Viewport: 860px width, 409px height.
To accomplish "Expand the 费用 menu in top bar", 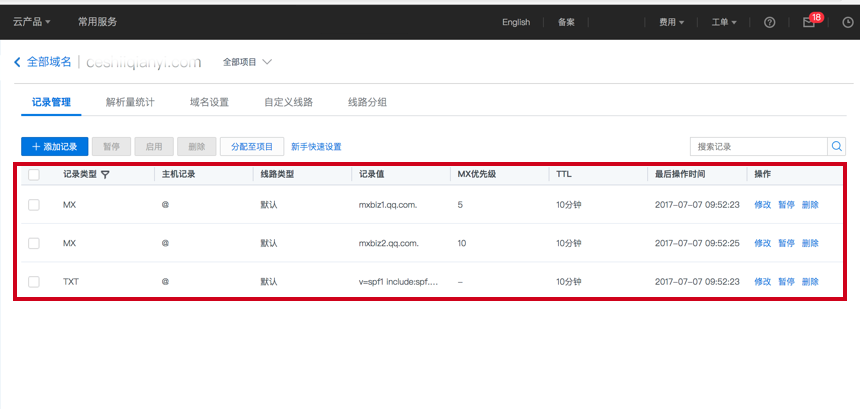I will 671,22.
